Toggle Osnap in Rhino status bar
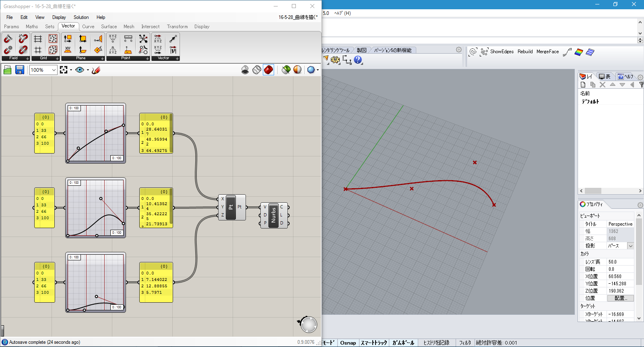This screenshot has width=644, height=347. click(348, 343)
